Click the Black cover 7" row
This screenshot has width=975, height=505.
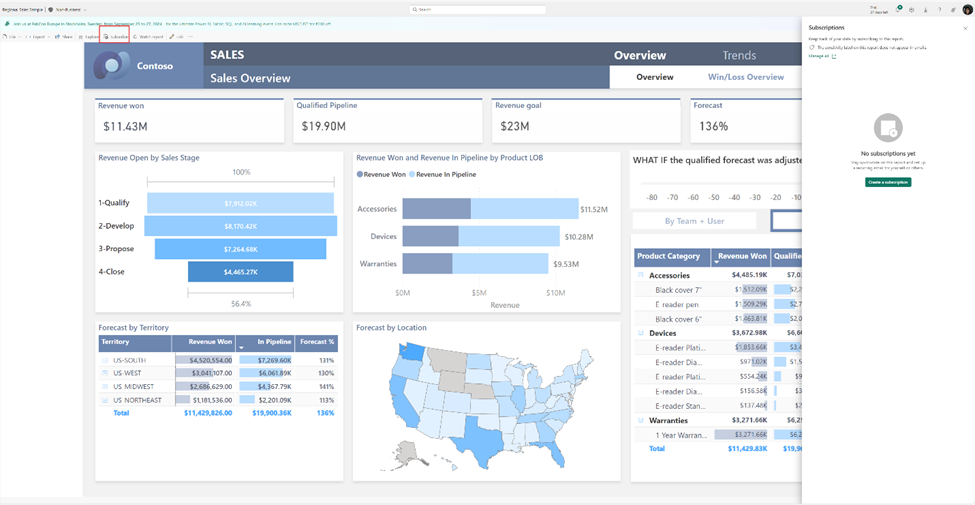[718, 290]
